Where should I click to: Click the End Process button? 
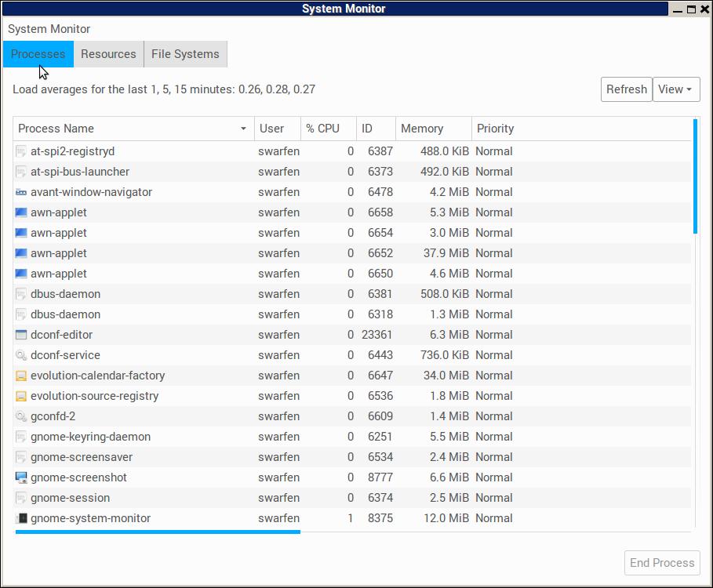coord(662,563)
